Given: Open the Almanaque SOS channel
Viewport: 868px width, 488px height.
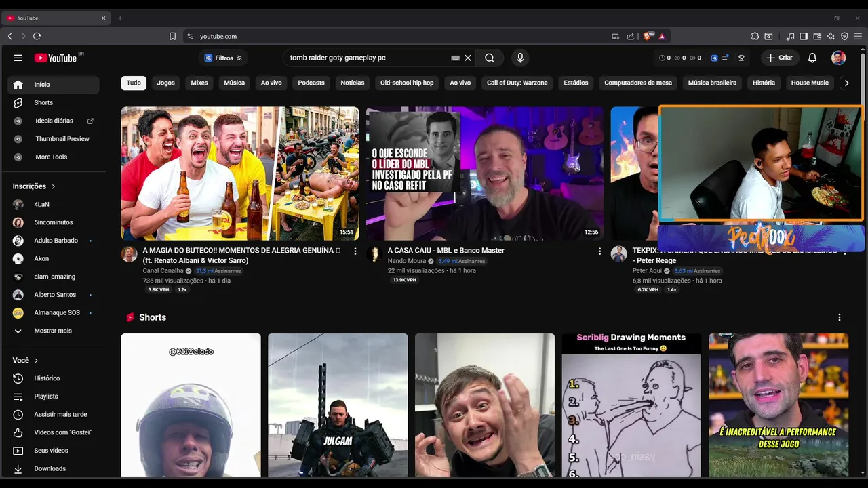Looking at the screenshot, I should pos(54,312).
